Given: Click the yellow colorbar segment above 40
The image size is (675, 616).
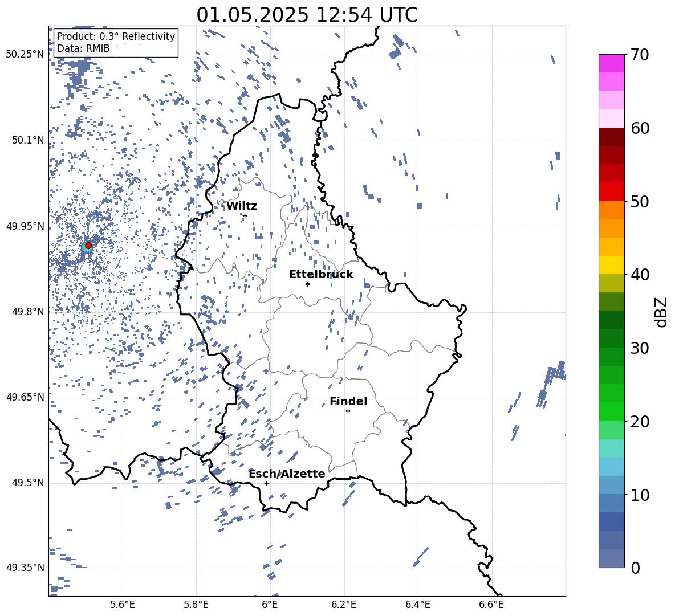Looking at the screenshot, I should click(x=611, y=265).
